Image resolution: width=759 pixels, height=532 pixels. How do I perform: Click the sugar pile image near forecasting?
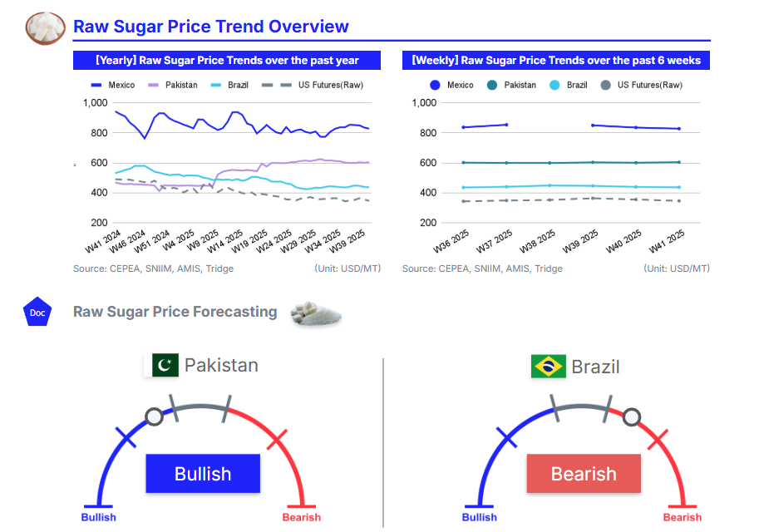click(x=316, y=313)
